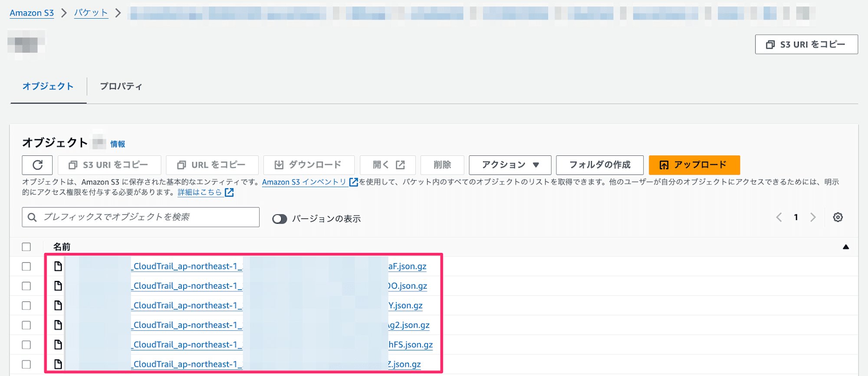This screenshot has height=376, width=868.
Task: Click external link icon after Amazon S3 インベントリ
Action: [354, 182]
